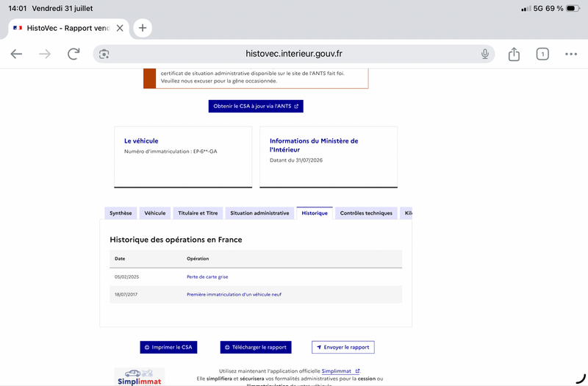
Task: Open the Simplimmat link
Action: tap(340, 371)
